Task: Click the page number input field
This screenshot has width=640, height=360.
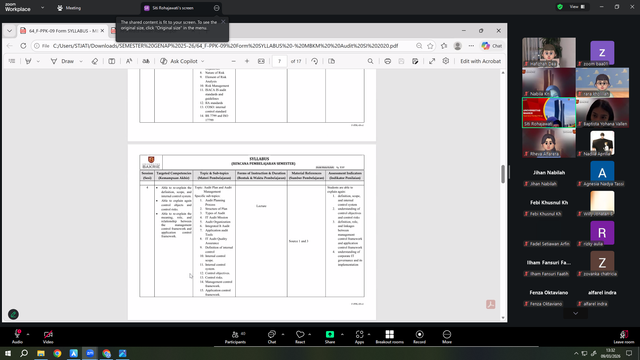Action: coord(280,61)
